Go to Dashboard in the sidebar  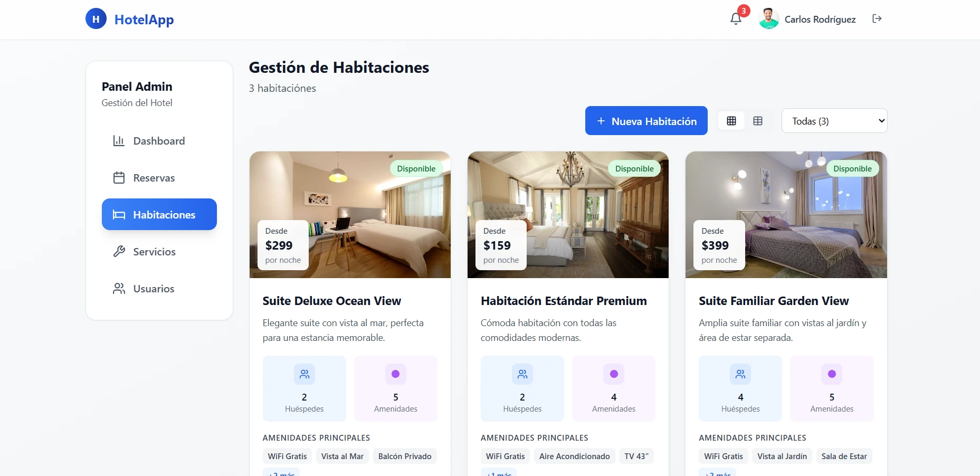[x=159, y=141]
